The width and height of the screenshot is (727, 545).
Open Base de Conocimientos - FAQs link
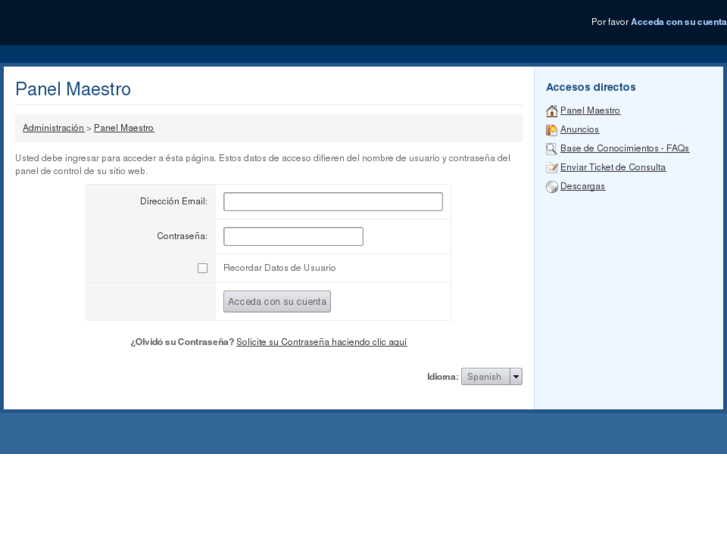pos(625,148)
